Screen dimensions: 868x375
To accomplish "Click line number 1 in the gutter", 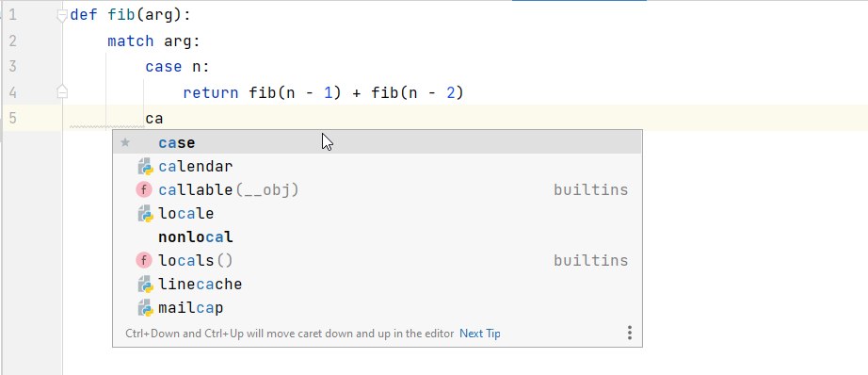I will click(x=13, y=15).
